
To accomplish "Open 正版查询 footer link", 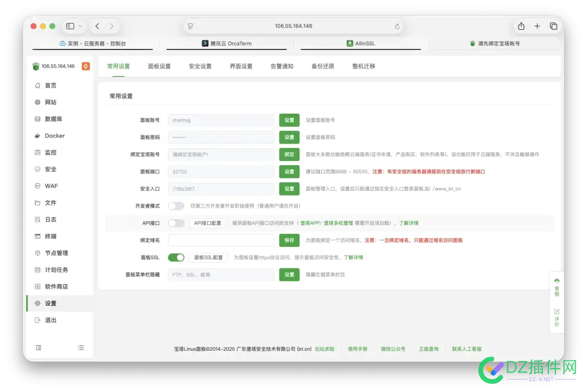I will click(x=429, y=349).
